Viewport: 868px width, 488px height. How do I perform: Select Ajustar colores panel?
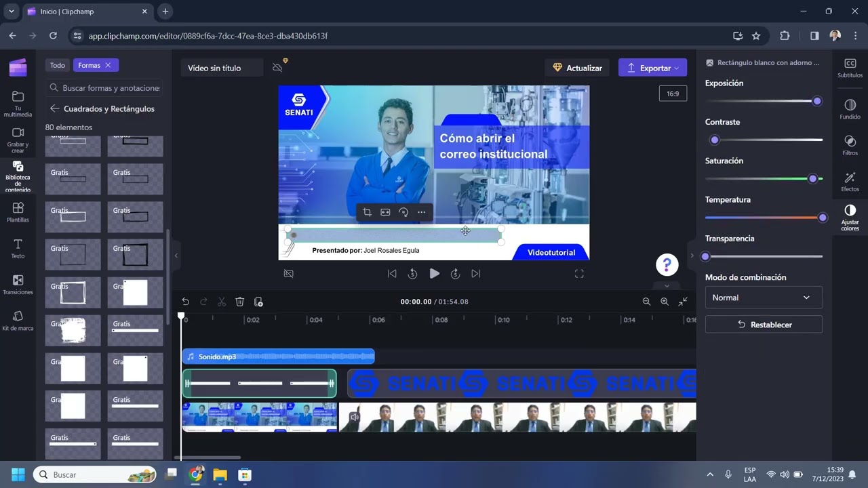850,219
